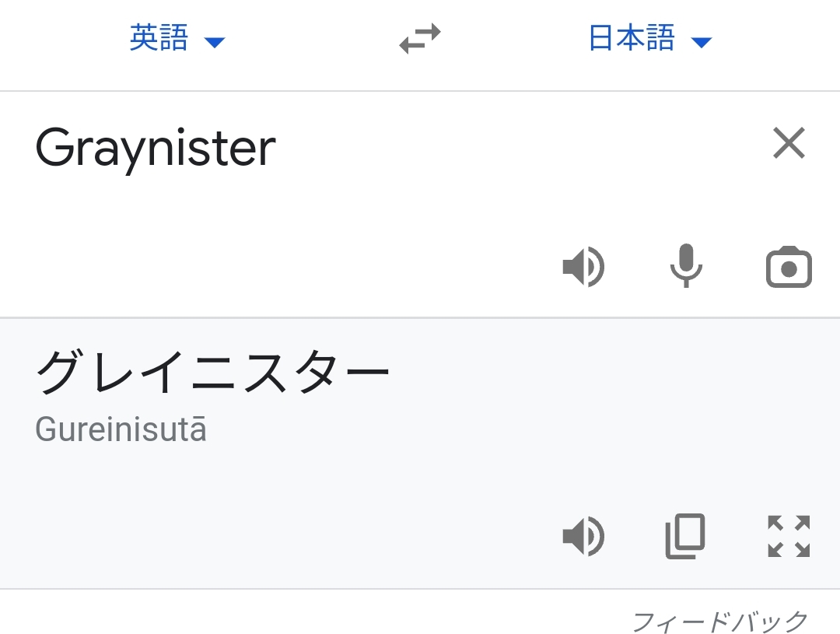Listen to the source word Graynister
840x634 pixels.
[583, 268]
